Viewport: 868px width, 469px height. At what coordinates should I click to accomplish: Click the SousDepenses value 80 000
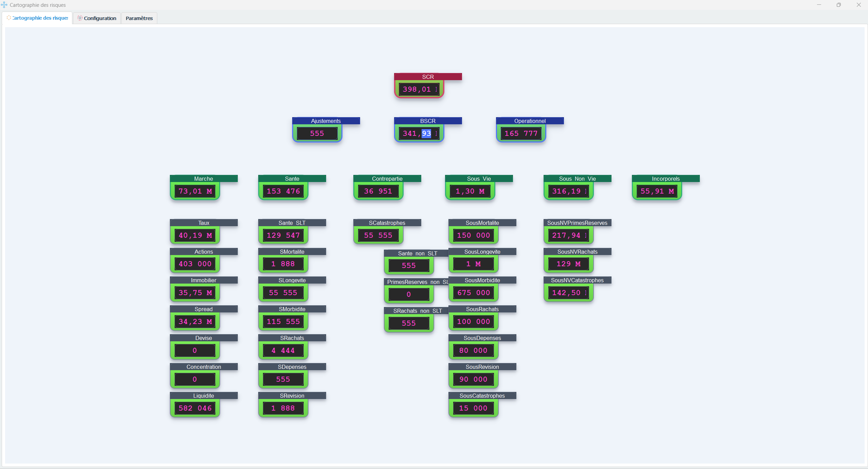(x=474, y=350)
